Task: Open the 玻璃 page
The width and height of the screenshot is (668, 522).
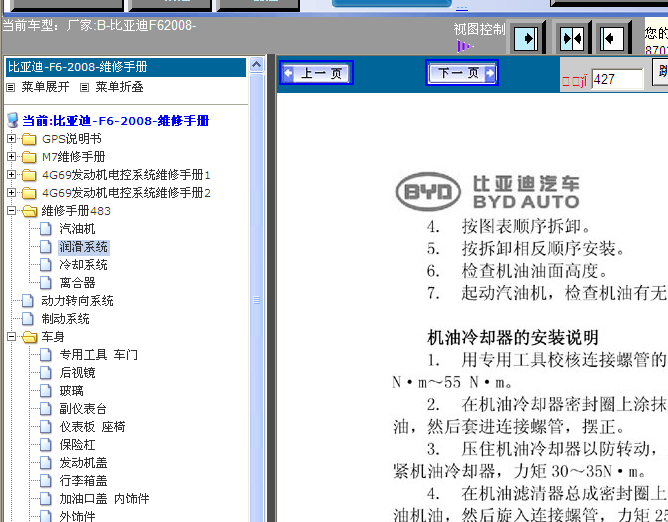Action: (x=71, y=391)
